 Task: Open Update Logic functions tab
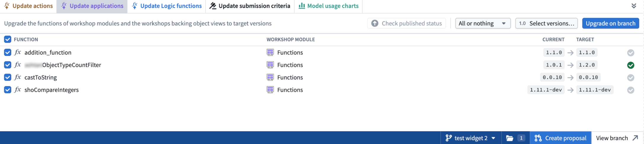(167, 6)
